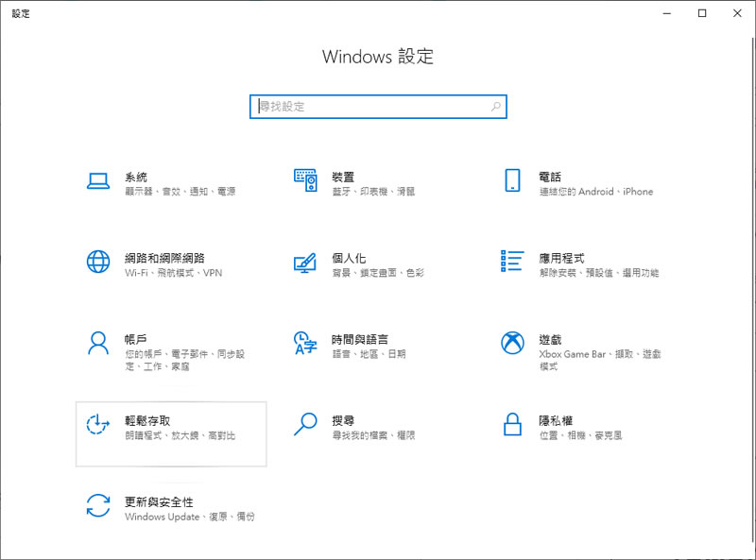756x560 pixels.
Task: Open the 應用程式 list icon
Action: tap(512, 261)
